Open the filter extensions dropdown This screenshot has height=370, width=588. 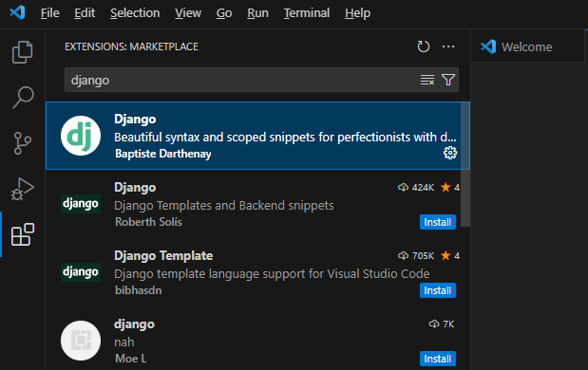pos(448,80)
